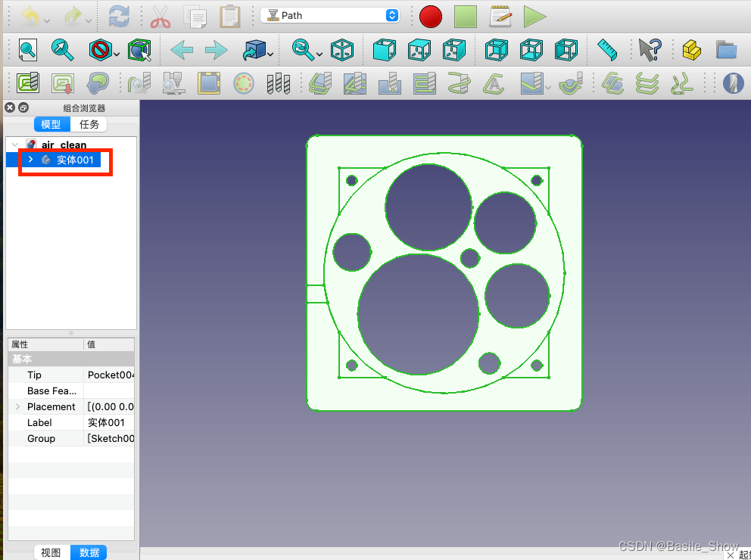Click the Helix operation icon
The width and height of the screenshot is (751, 560).
tap(459, 82)
